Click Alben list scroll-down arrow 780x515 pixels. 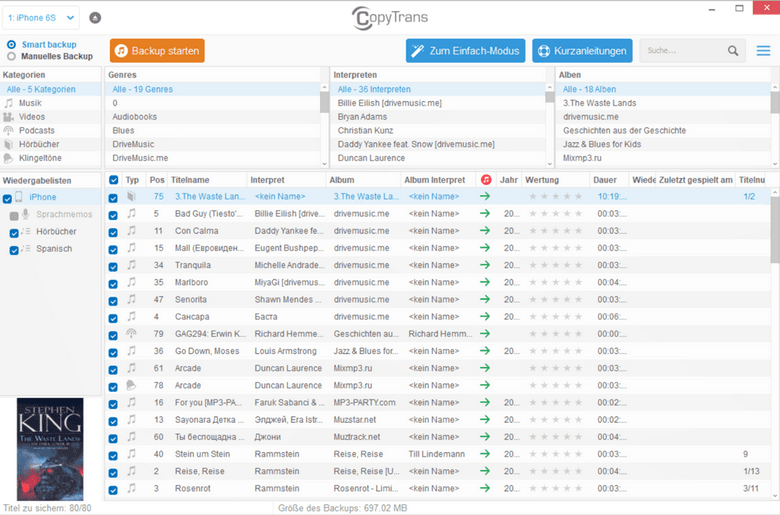coord(775,164)
